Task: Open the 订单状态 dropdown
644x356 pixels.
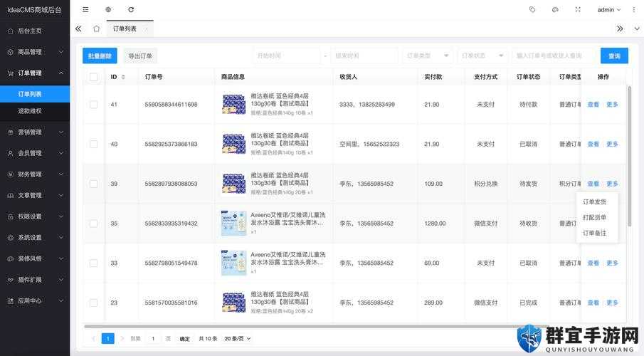Action: (x=482, y=56)
